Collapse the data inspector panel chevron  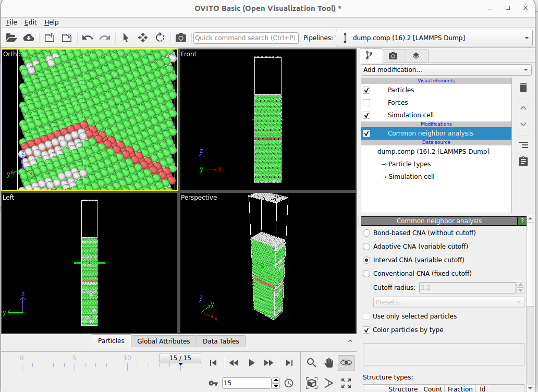(x=350, y=341)
